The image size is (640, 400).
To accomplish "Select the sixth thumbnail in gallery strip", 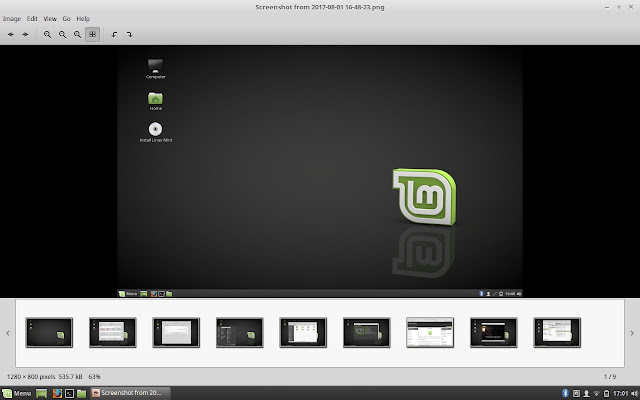I will pyautogui.click(x=367, y=333).
